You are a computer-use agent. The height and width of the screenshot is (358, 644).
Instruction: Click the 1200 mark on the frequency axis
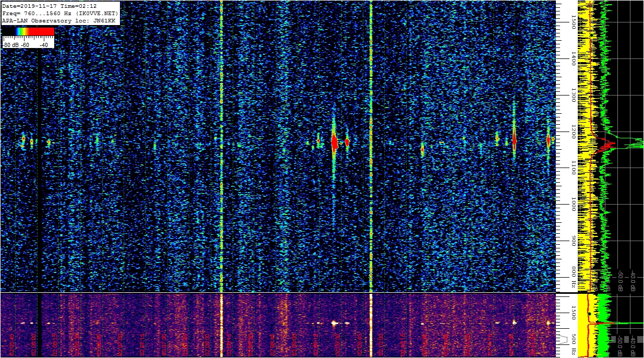(573, 132)
